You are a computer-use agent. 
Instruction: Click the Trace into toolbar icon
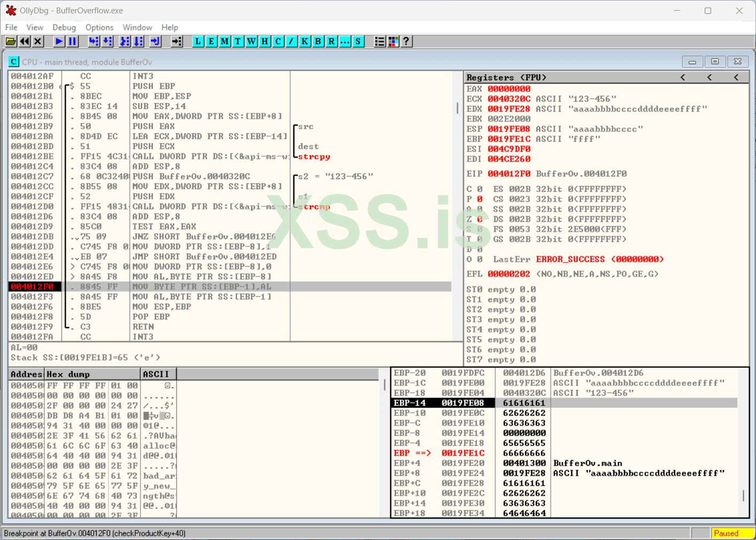pyautogui.click(x=125, y=41)
